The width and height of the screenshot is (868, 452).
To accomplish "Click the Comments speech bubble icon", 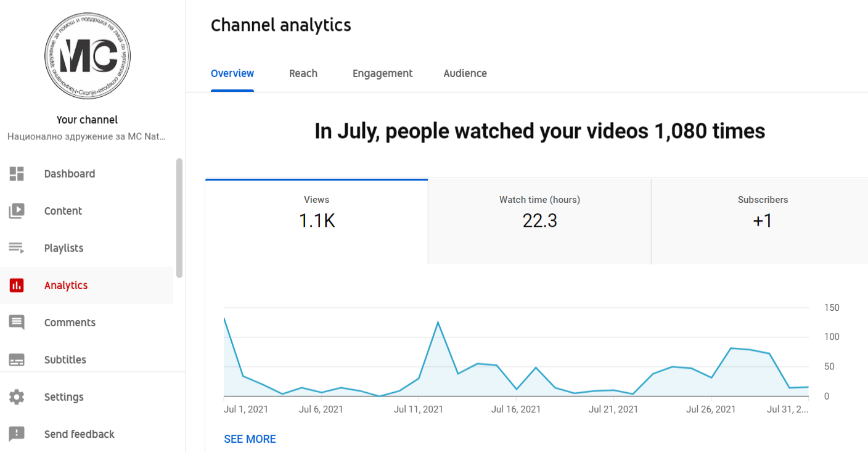I will pyautogui.click(x=17, y=323).
